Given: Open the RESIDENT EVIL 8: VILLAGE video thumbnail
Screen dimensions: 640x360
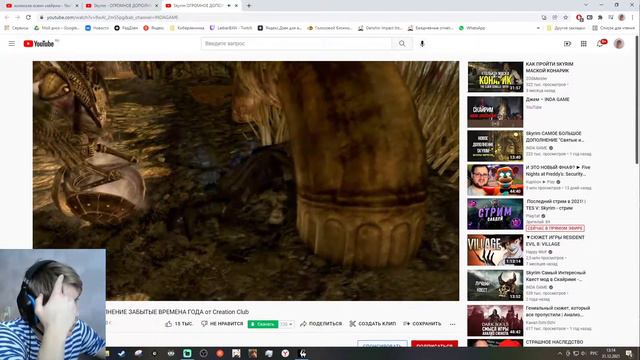Looking at the screenshot, I should (x=495, y=250).
